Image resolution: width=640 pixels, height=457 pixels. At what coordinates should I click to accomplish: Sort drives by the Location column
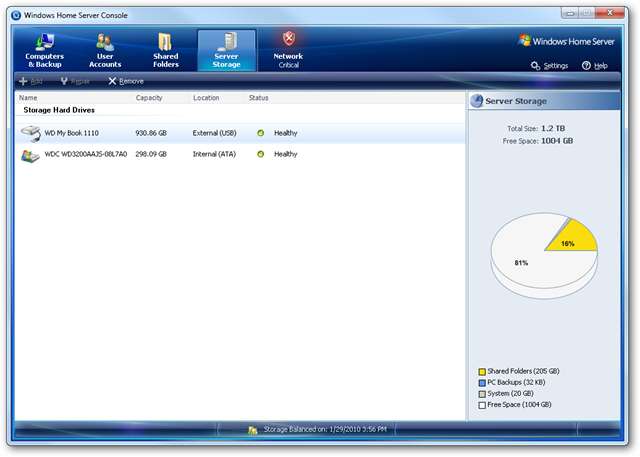[x=206, y=98]
